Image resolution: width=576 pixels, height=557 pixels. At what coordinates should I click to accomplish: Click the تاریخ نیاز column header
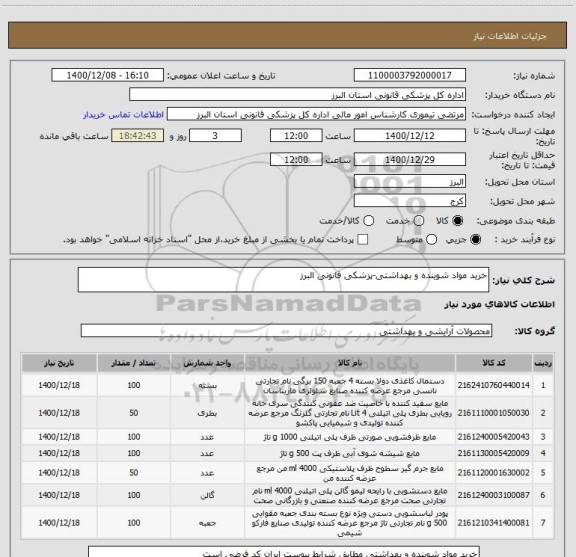pyautogui.click(x=59, y=363)
